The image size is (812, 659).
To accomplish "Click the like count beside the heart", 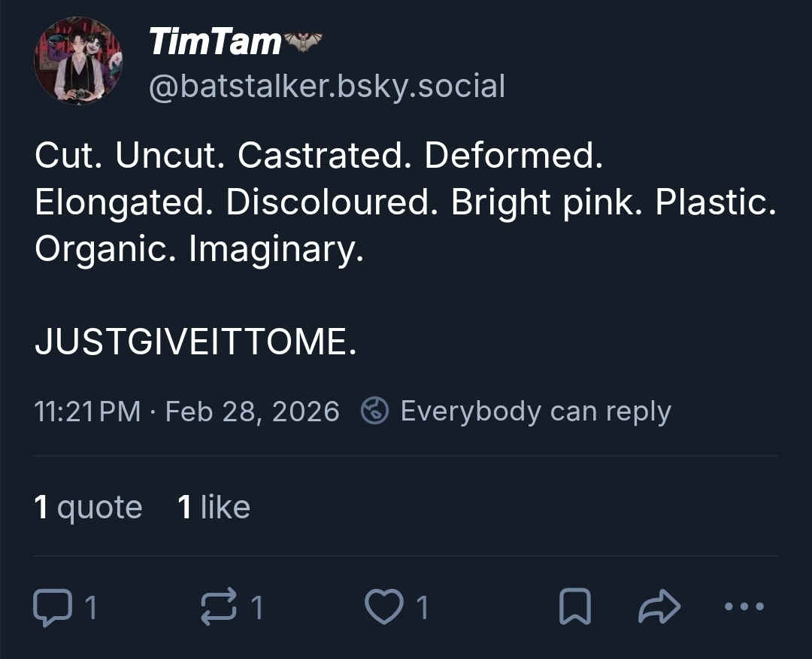I will pyautogui.click(x=423, y=608).
